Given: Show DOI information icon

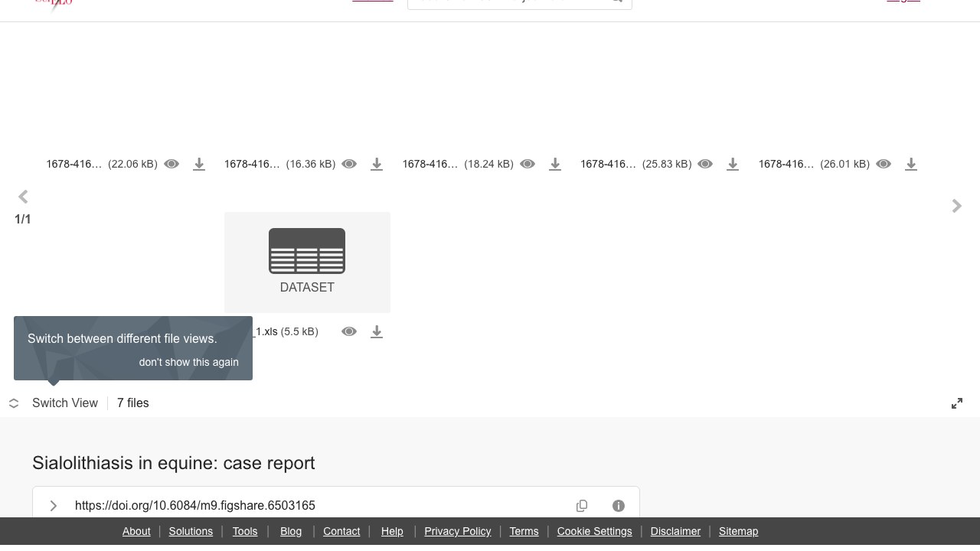Looking at the screenshot, I should [x=619, y=506].
